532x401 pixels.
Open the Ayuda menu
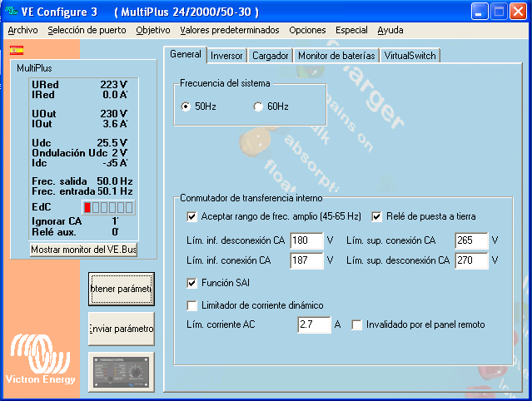click(x=390, y=30)
